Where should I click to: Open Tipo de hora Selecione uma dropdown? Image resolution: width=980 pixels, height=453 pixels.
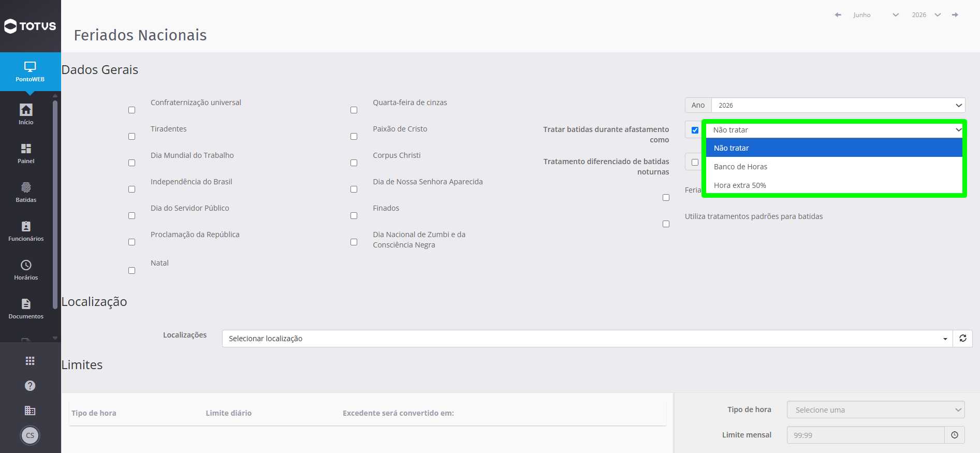(875, 410)
